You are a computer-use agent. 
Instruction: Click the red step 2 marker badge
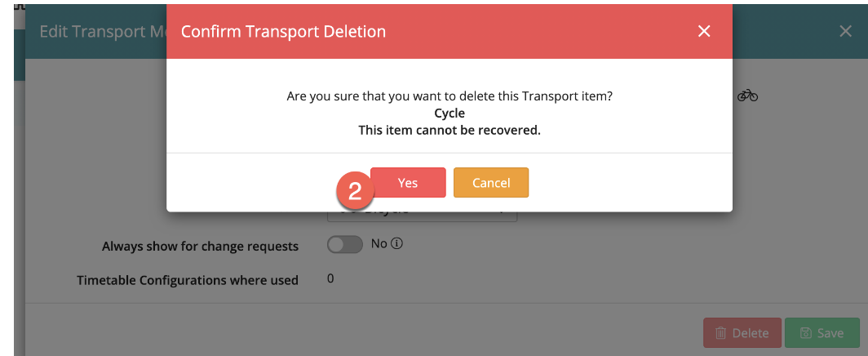tap(355, 193)
